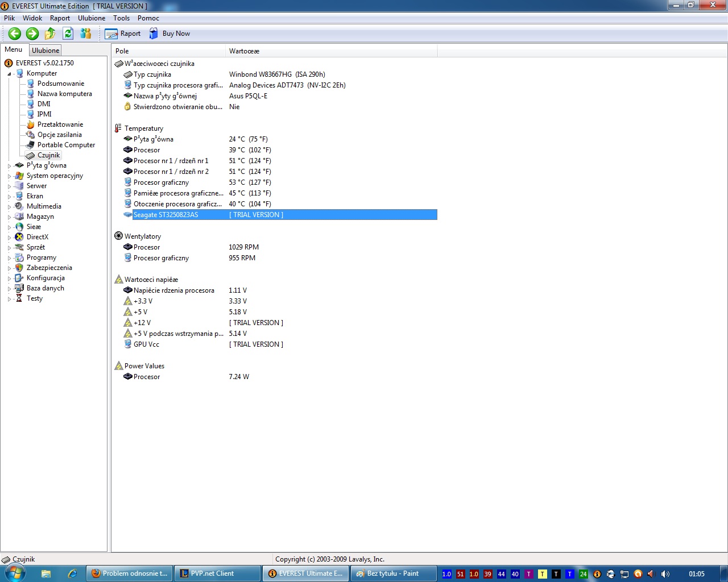The image size is (728, 582).
Task: Select the Zabezpieczenia shield category
Action: [x=49, y=268]
